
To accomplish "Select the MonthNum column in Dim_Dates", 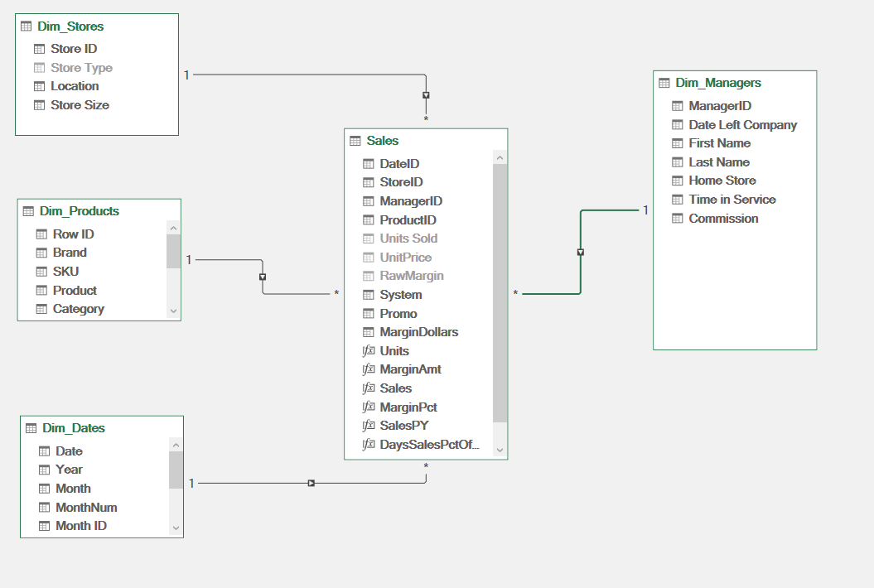I will (86, 507).
